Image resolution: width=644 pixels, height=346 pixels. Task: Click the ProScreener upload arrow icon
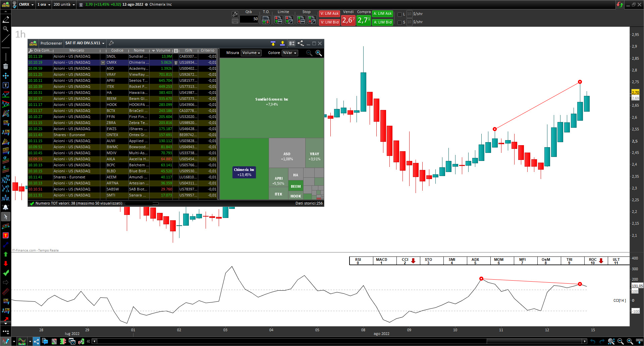(282, 43)
